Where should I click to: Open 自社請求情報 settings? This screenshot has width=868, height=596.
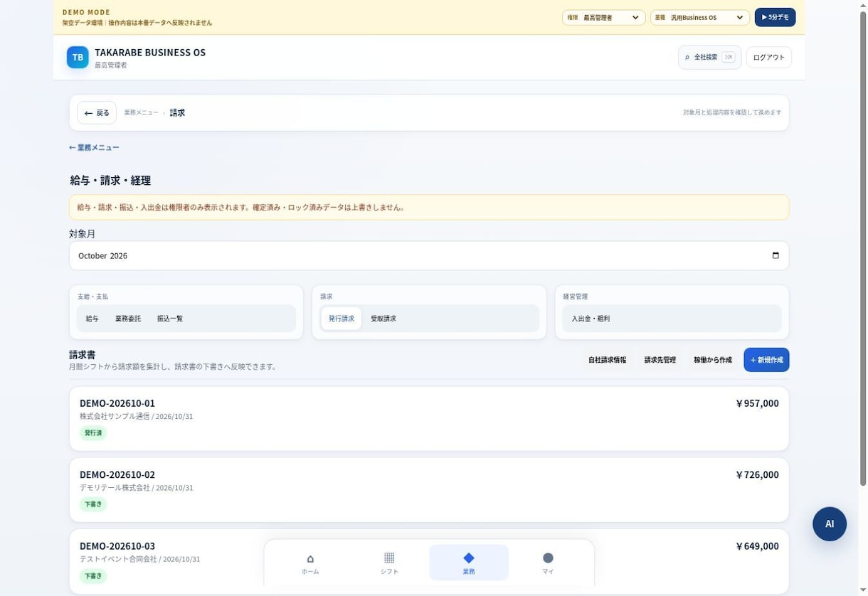coord(608,360)
